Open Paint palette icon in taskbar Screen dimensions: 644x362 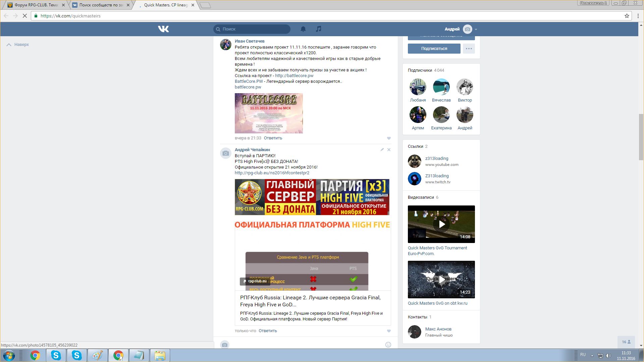(97, 355)
